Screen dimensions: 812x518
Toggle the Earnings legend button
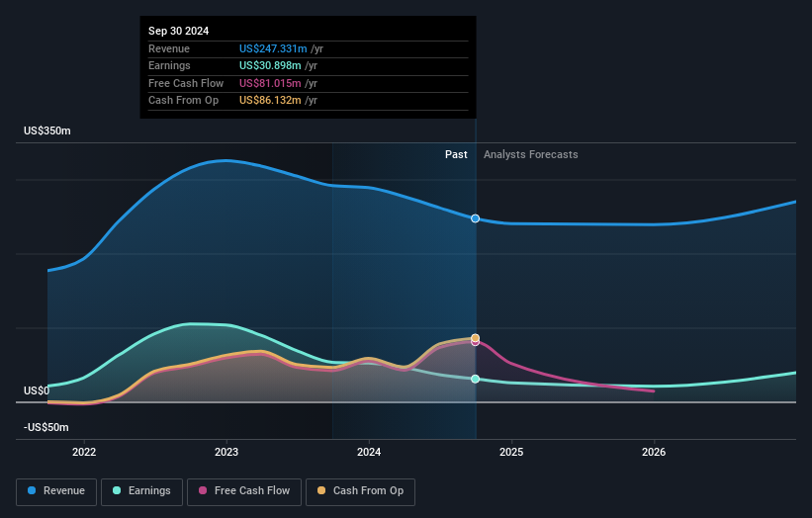tap(141, 491)
